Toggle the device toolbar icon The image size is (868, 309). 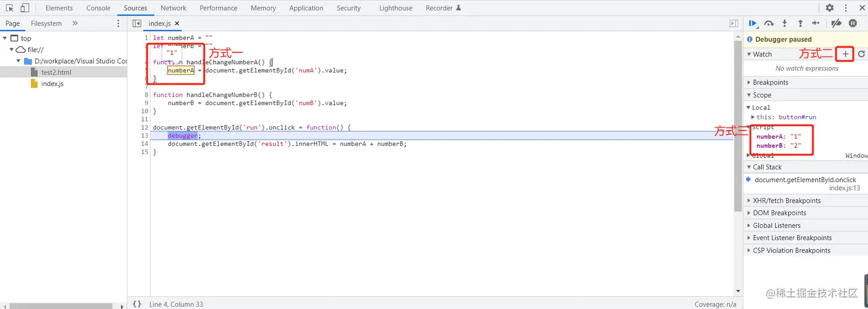click(x=25, y=8)
